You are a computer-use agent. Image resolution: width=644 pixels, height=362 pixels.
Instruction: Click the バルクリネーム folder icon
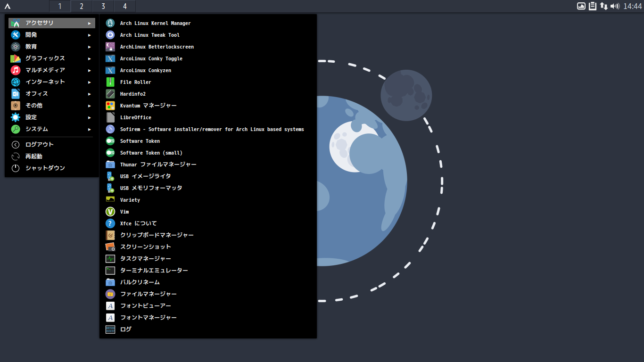point(110,282)
